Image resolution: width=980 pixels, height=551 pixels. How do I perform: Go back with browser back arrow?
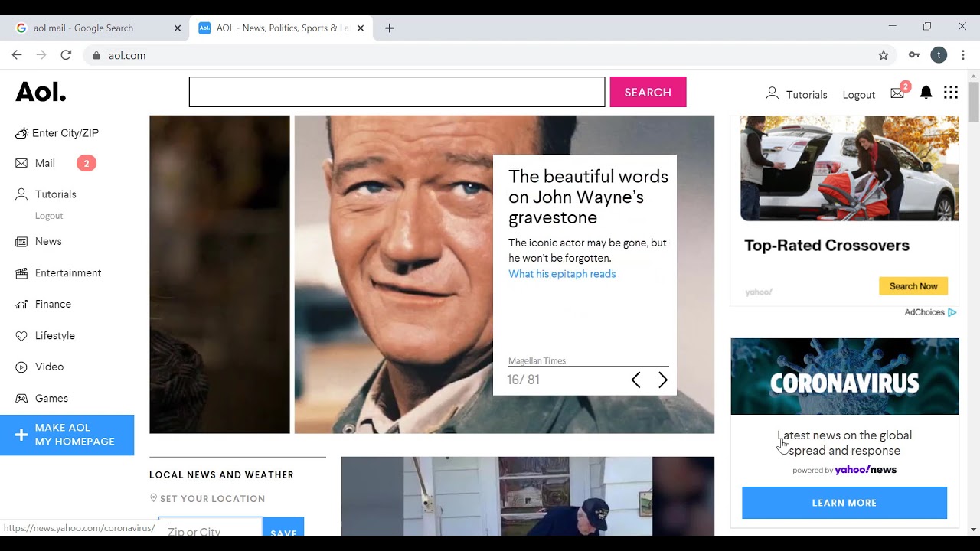click(17, 55)
